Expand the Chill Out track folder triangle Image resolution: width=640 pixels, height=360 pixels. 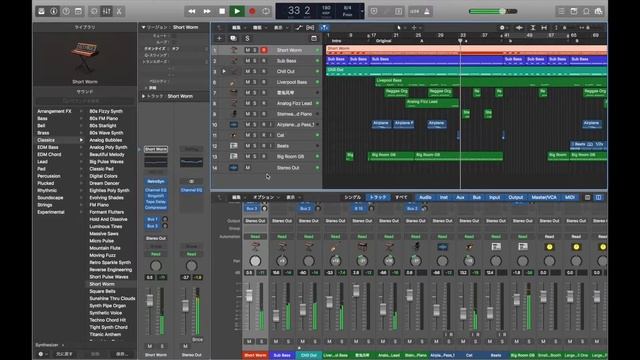click(x=224, y=71)
